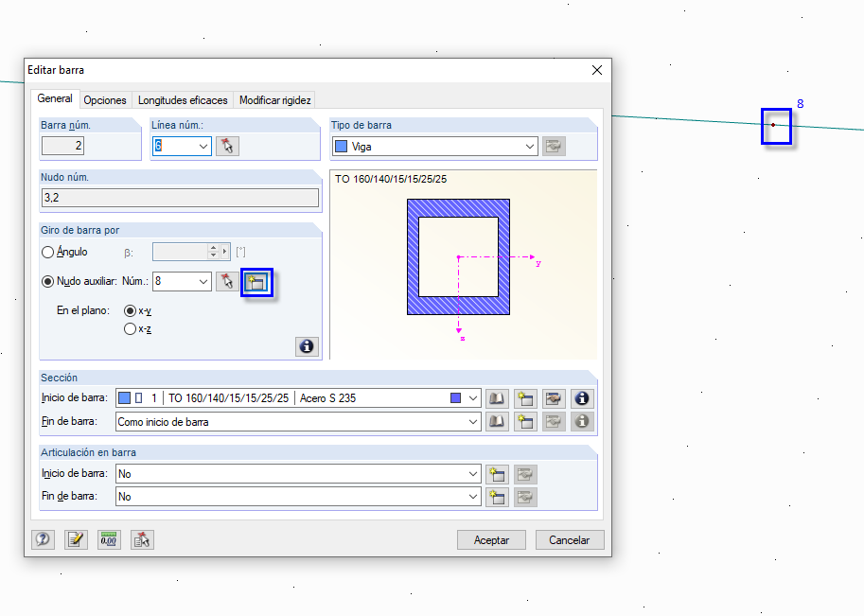Create new hinge for Inicio de barra
The width and height of the screenshot is (864, 616).
point(497,474)
